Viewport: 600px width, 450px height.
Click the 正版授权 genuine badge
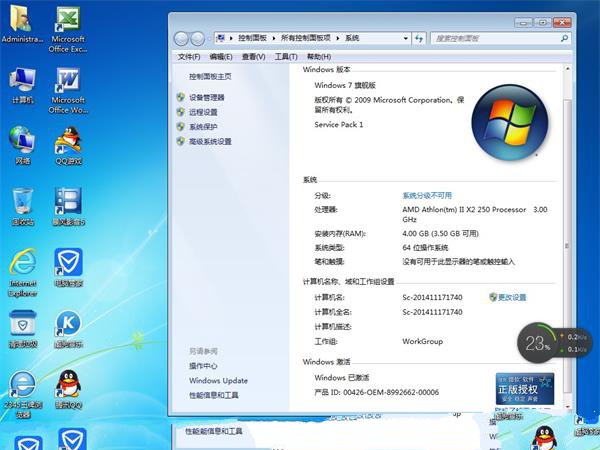point(525,389)
